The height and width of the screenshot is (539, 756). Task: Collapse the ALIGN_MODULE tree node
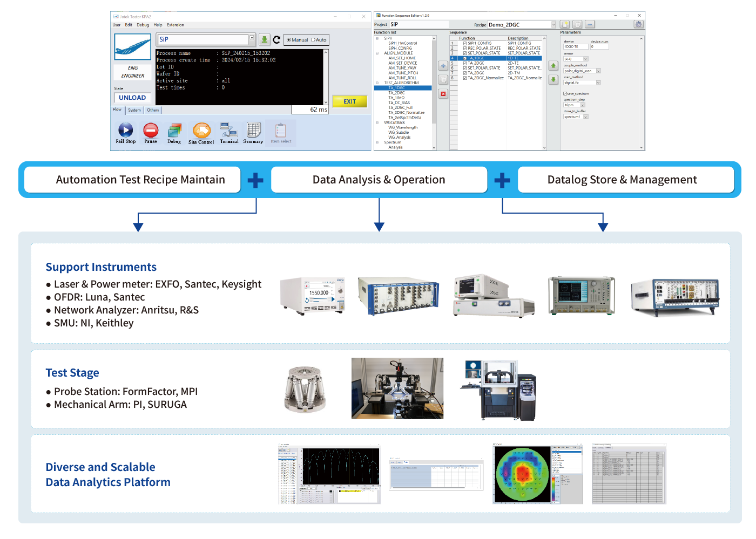click(377, 53)
